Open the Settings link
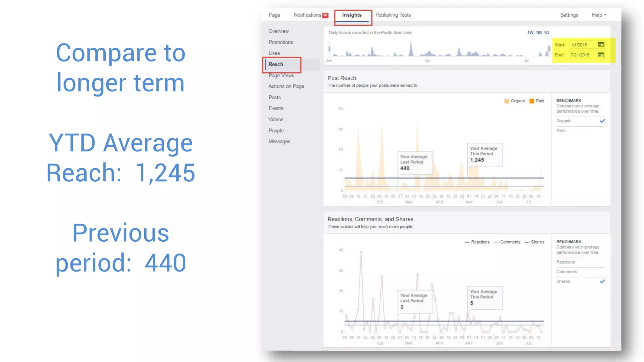 click(x=569, y=15)
